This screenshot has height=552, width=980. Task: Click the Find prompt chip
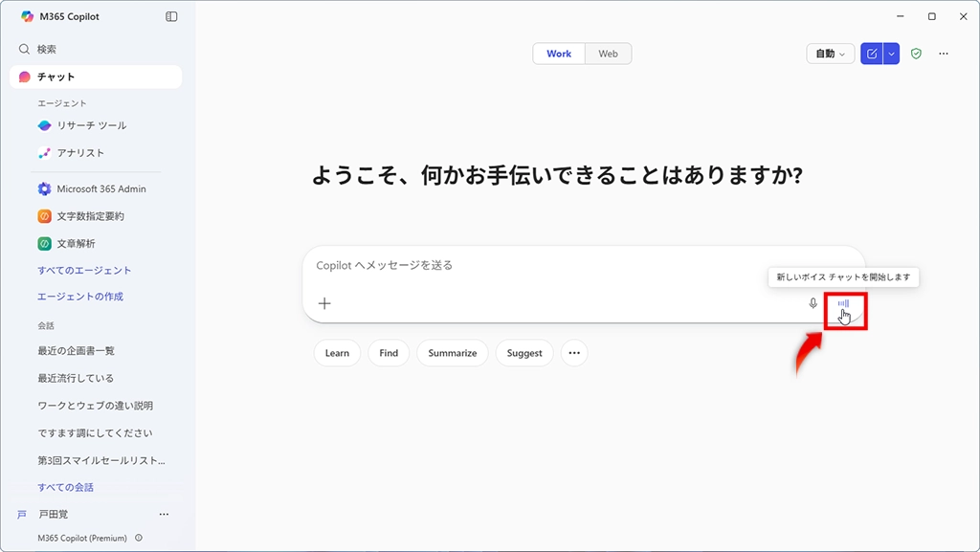pos(389,353)
